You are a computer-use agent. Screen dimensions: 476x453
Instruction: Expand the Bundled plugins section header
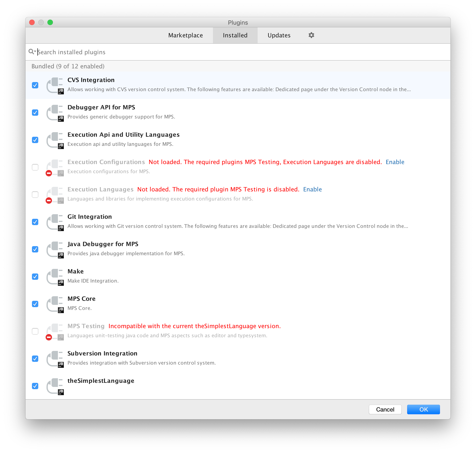67,66
